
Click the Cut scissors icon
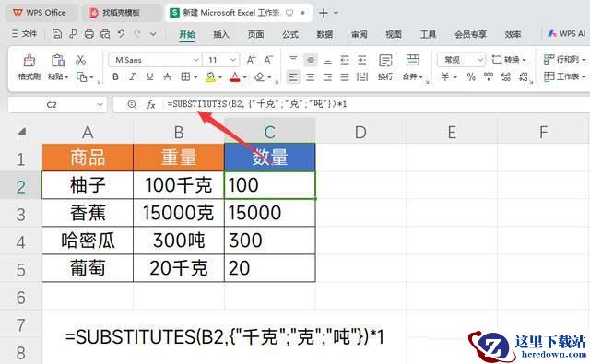pyautogui.click(x=80, y=60)
